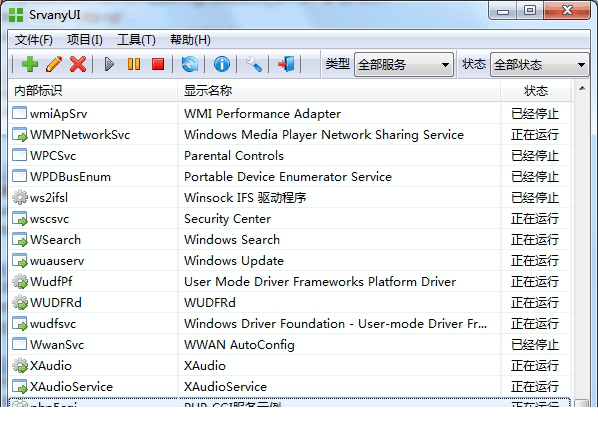This screenshot has height=423, width=598.
Task: Select the Winsock IFS 驱动程序 entry
Action: pos(245,198)
